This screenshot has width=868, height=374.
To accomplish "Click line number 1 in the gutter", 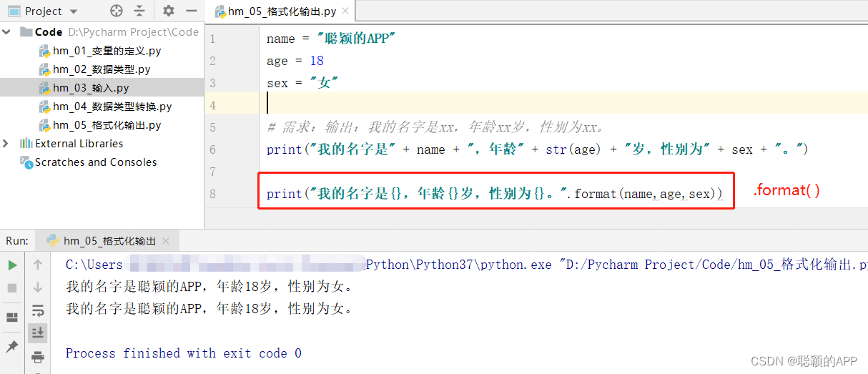I will (x=212, y=39).
